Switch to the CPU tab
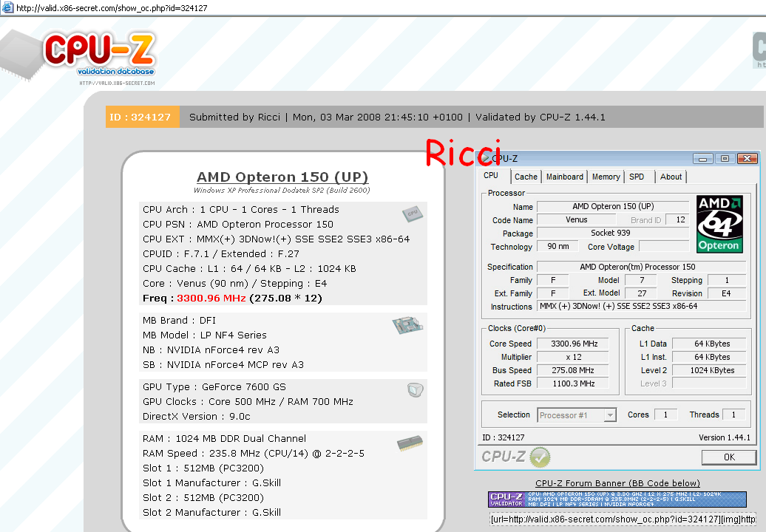Viewport: 766px width, 532px height. pyautogui.click(x=491, y=176)
